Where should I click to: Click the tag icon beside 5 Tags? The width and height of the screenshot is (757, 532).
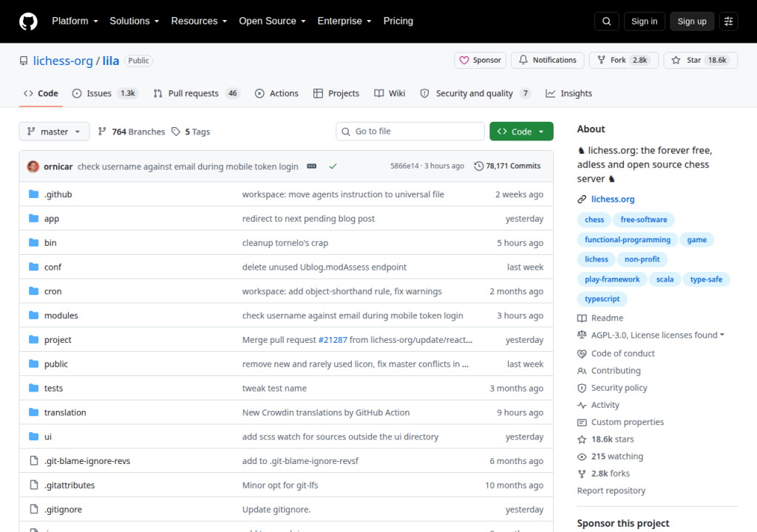click(x=176, y=132)
